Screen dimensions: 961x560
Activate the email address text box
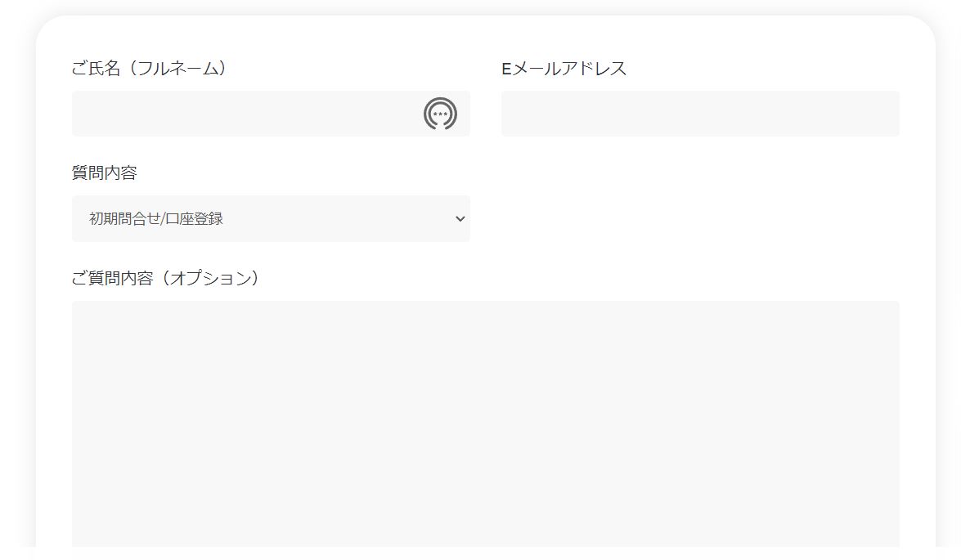tap(700, 114)
